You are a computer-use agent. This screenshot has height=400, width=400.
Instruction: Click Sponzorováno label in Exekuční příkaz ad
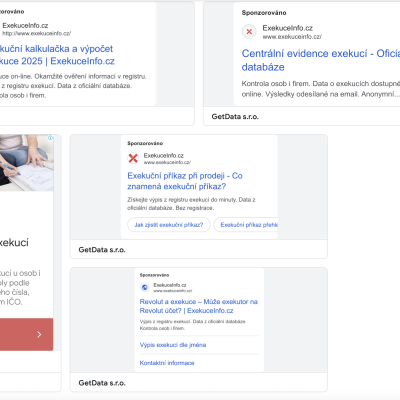coord(145,143)
